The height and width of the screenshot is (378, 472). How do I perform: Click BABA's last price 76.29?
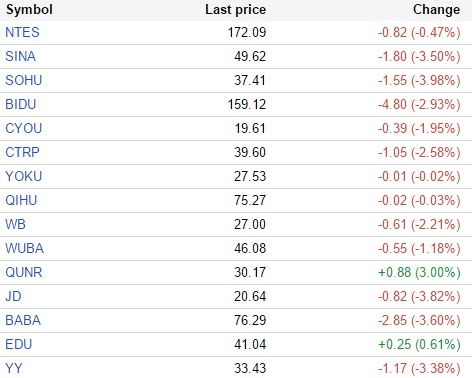[x=250, y=320]
